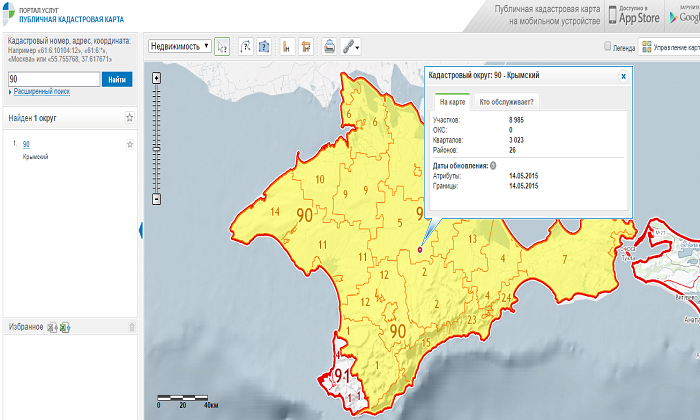Click district 10 label on map

[320, 179]
